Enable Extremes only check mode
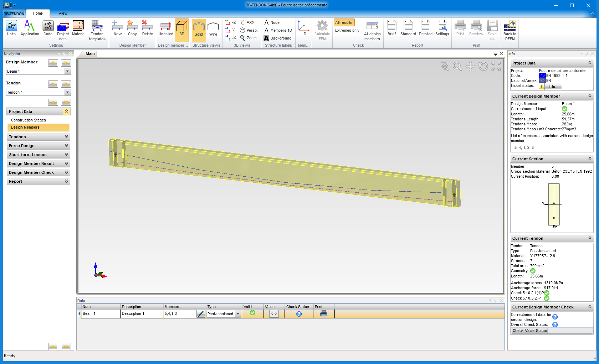This screenshot has width=599, height=364. pos(347,30)
